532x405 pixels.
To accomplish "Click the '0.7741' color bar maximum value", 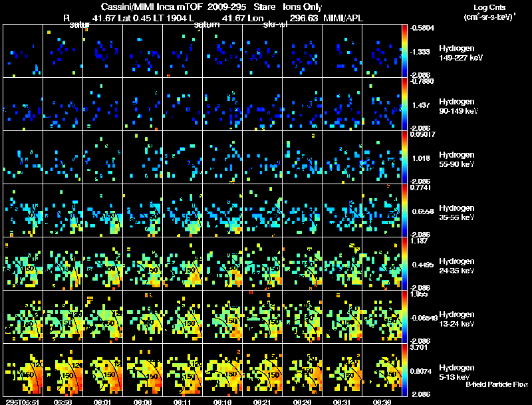I will coord(421,188).
